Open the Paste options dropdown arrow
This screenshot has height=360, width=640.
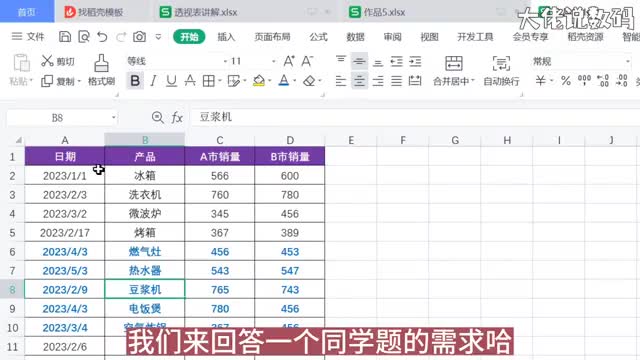(x=31, y=81)
